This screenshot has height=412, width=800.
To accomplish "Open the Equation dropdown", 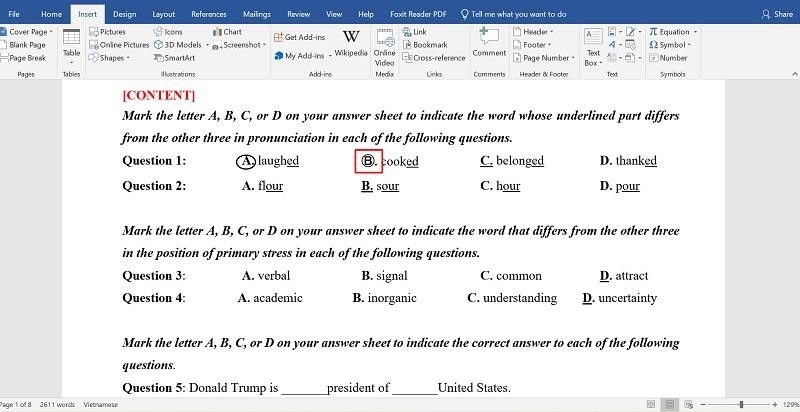I will (673, 32).
